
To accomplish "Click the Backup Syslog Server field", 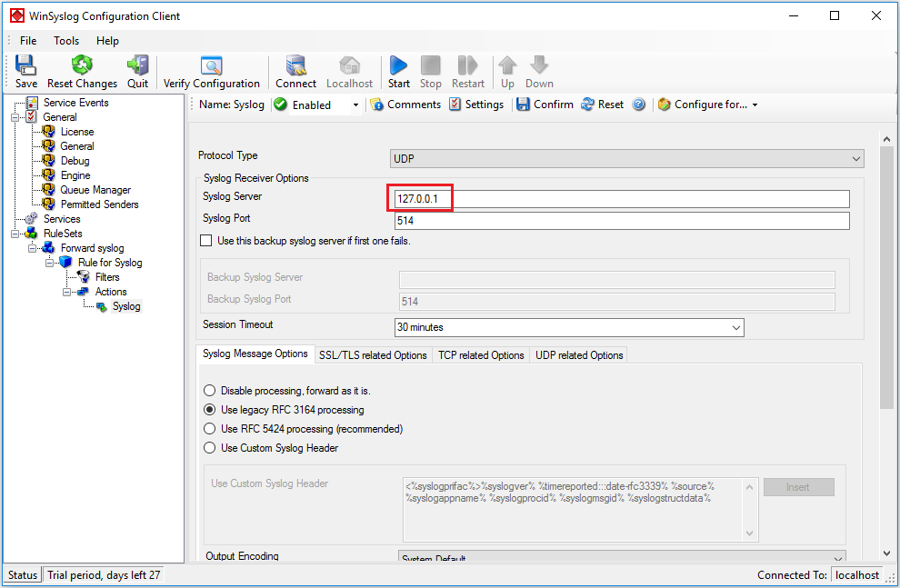I will [x=617, y=279].
